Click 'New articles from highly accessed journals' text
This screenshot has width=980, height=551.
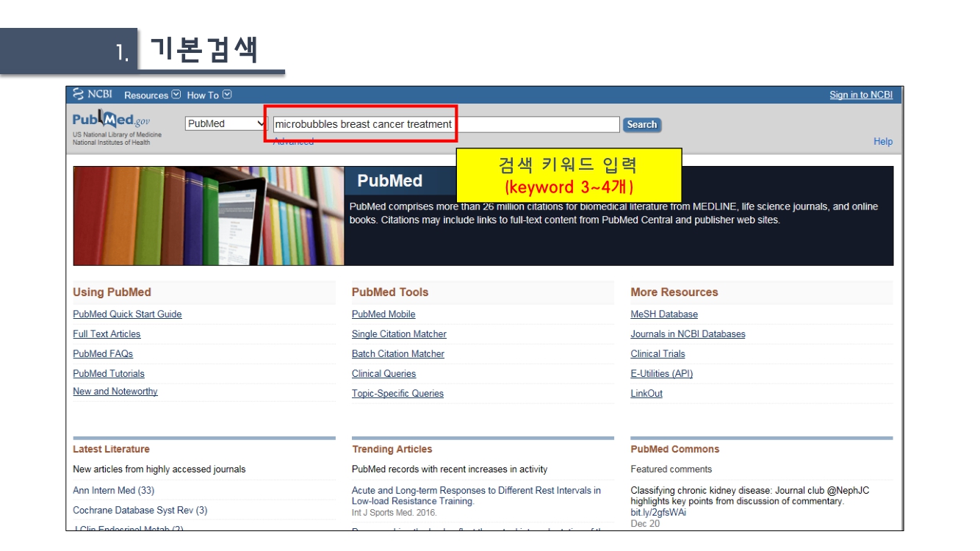pos(159,469)
